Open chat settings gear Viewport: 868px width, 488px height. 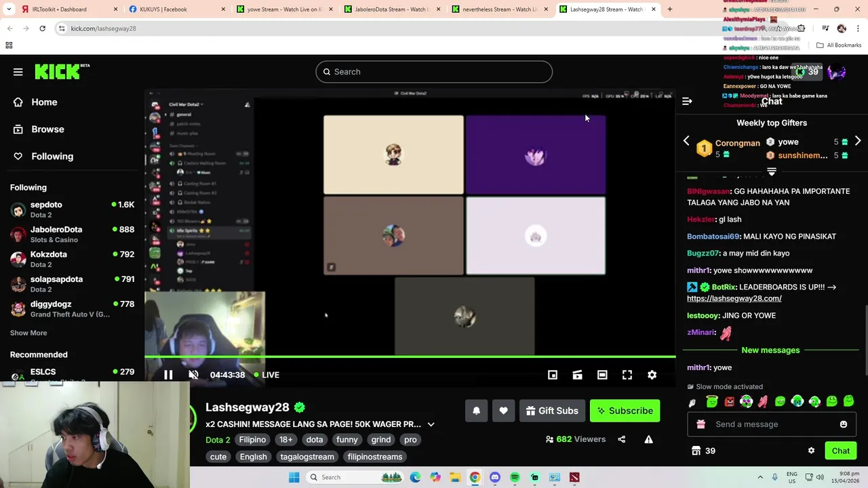pos(811,451)
